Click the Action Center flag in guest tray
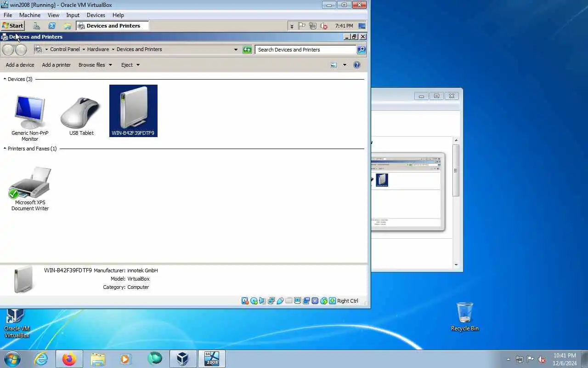This screenshot has width=588, height=368. tap(302, 26)
